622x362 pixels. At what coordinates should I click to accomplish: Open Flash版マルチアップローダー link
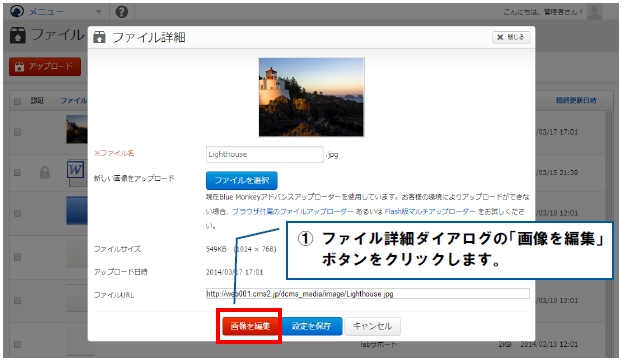pos(430,211)
